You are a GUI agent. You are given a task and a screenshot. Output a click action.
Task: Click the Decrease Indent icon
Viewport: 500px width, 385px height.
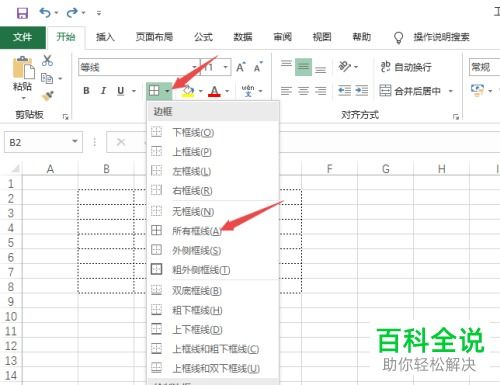[344, 91]
